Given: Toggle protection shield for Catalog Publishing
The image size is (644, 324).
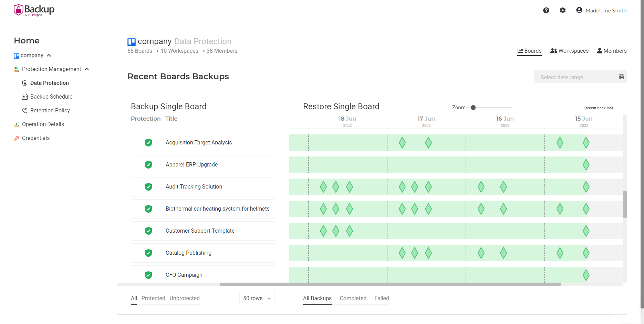Looking at the screenshot, I should 148,253.
